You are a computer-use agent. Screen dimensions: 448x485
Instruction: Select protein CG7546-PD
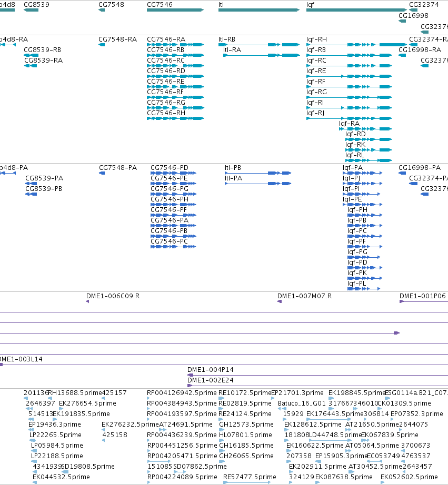pyautogui.click(x=173, y=173)
